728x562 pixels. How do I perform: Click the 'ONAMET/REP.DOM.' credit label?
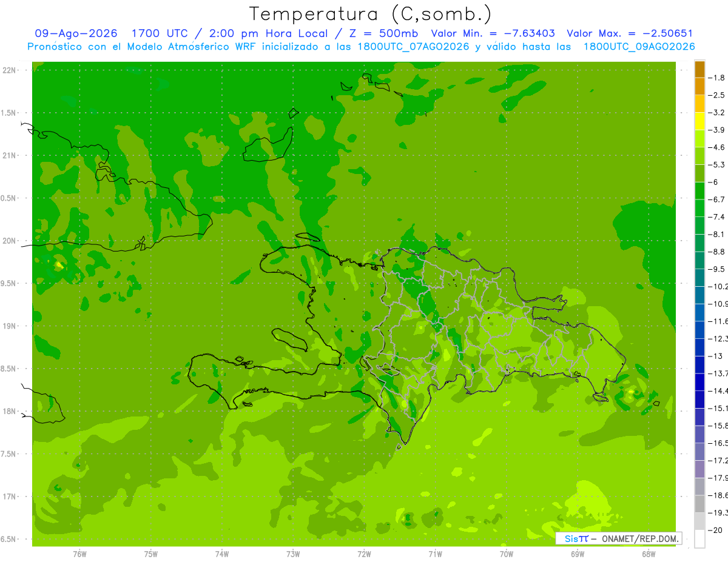pos(639,538)
